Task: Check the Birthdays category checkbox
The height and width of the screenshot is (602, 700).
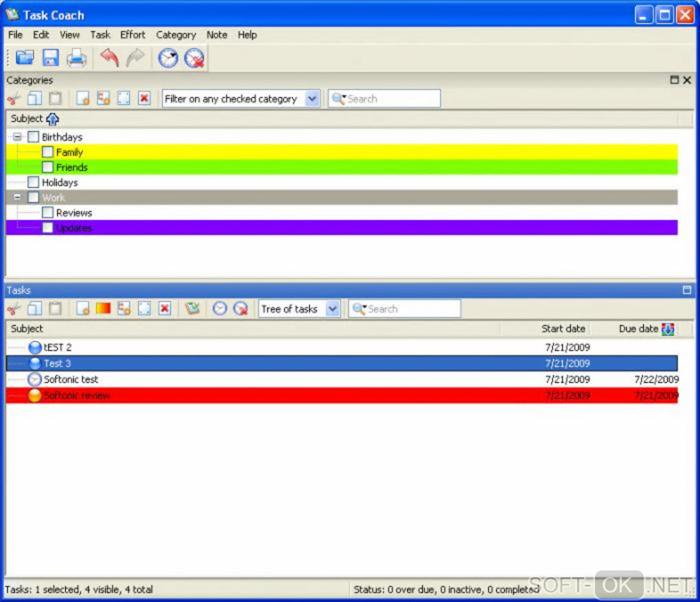Action: (x=34, y=137)
